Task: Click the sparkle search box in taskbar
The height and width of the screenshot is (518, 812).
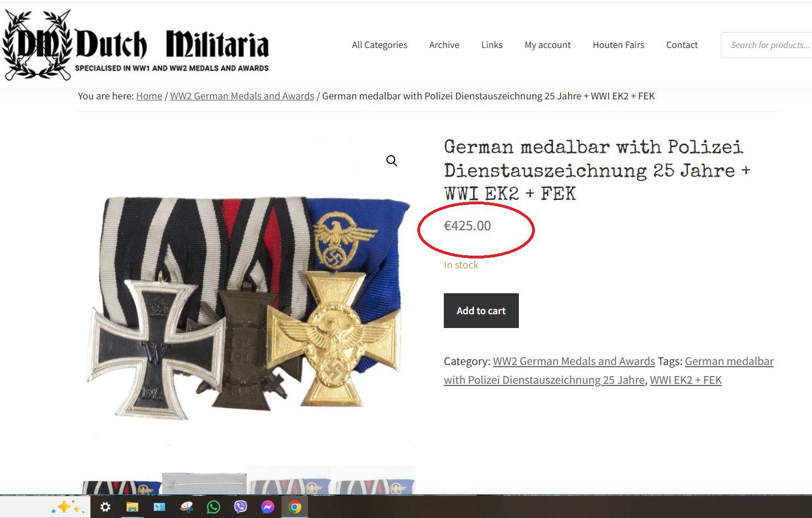Action: point(45,507)
